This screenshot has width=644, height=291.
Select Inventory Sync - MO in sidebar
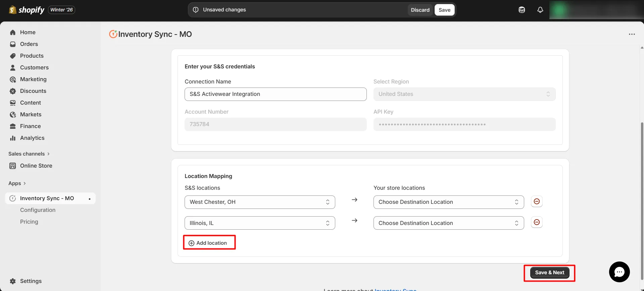click(x=50, y=198)
